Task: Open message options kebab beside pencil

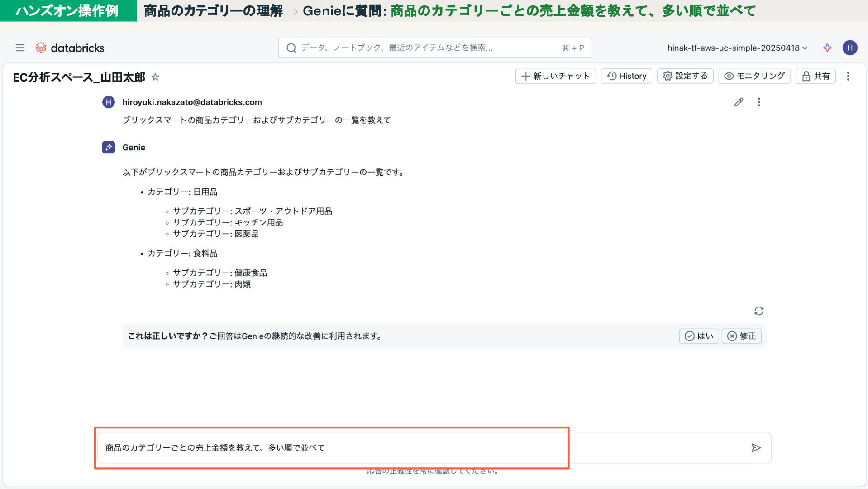Action: tap(759, 102)
